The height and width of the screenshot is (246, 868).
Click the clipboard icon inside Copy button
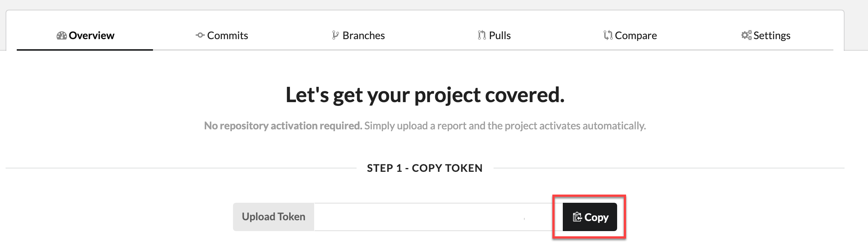click(577, 217)
